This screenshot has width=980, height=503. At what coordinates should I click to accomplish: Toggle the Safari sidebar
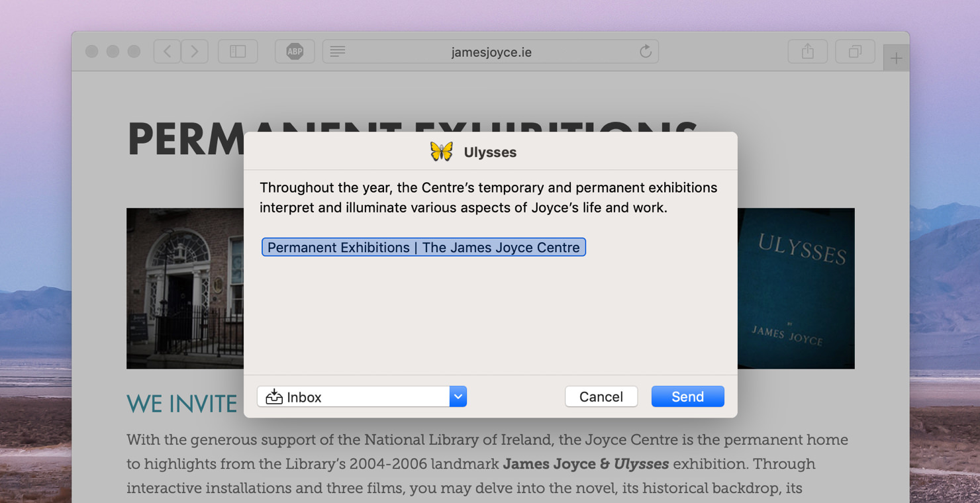tap(238, 52)
